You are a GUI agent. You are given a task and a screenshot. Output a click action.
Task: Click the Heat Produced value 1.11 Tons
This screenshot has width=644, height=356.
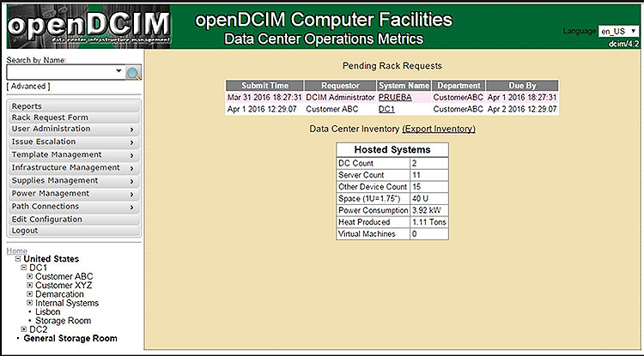(429, 222)
